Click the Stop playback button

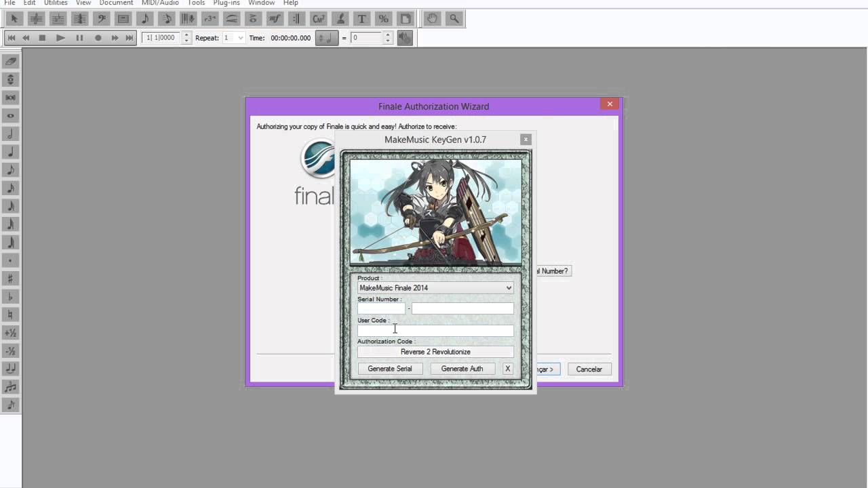42,38
